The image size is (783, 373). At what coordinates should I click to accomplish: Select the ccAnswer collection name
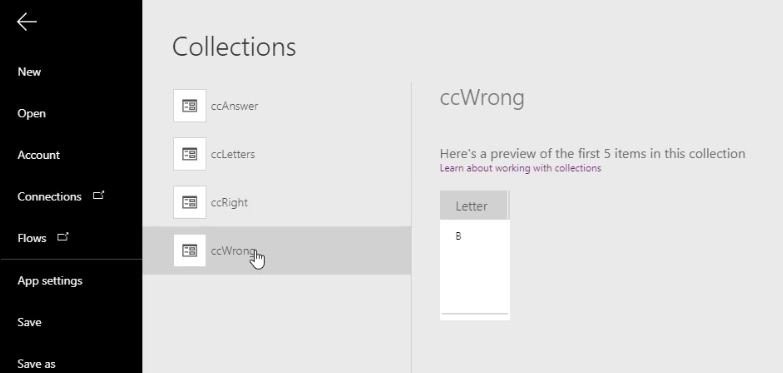click(x=234, y=106)
